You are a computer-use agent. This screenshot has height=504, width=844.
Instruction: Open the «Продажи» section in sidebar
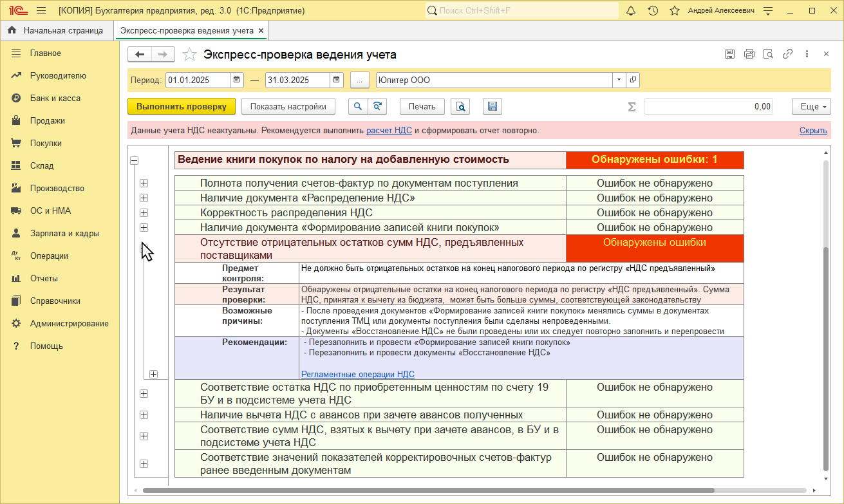pos(48,120)
